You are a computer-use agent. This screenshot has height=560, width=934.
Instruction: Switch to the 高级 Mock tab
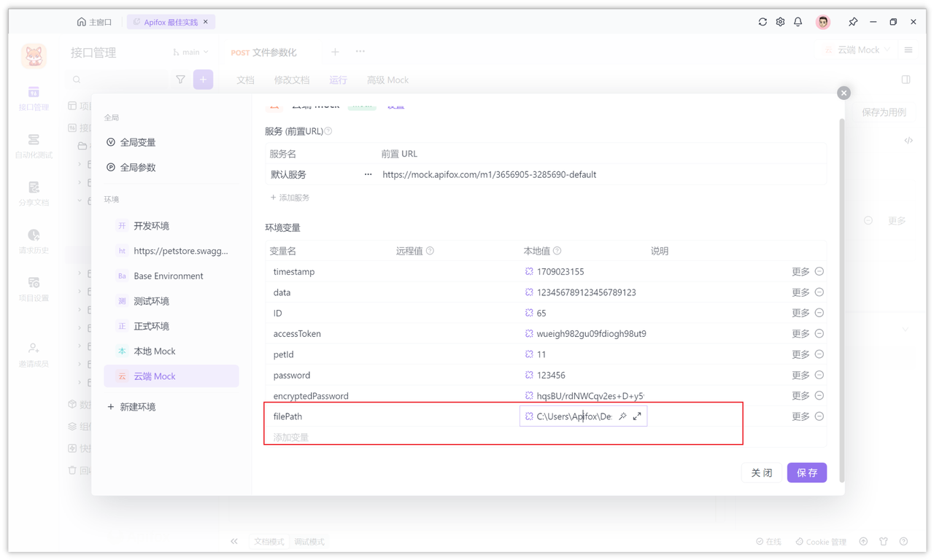coord(387,80)
